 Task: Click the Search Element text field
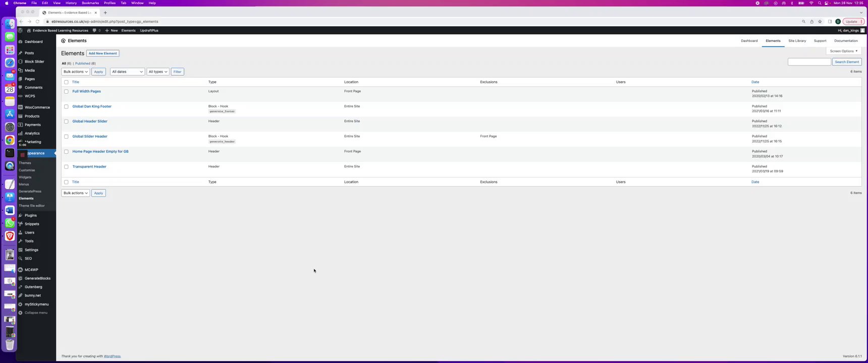(809, 62)
